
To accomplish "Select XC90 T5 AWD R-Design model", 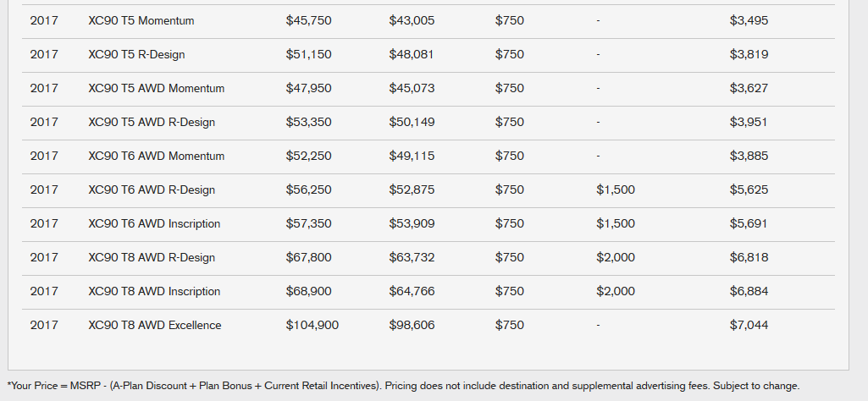I will (x=151, y=122).
